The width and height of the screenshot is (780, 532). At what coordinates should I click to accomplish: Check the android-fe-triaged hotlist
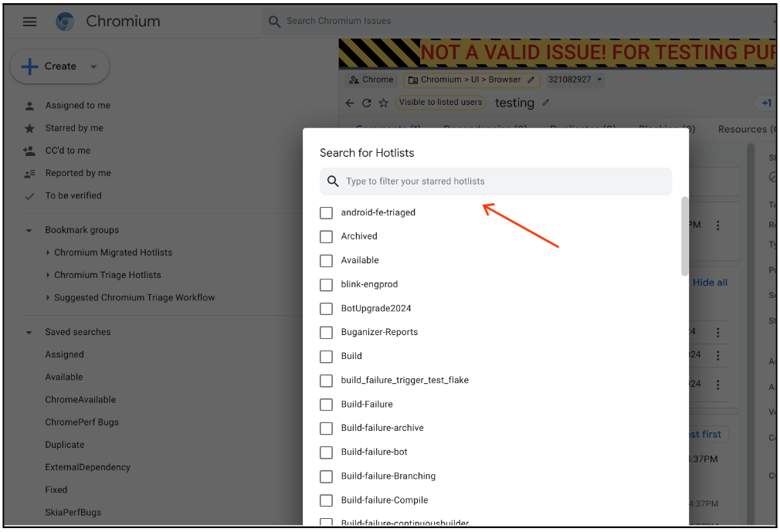coord(327,212)
